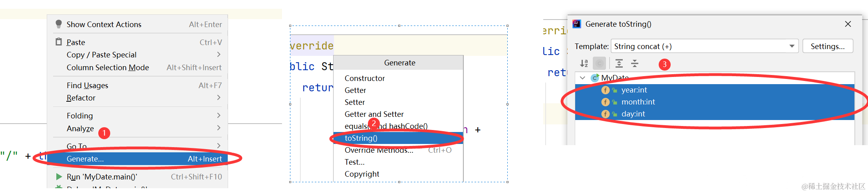Click the Collapse All icon in toolbar
The height and width of the screenshot is (193, 868).
pyautogui.click(x=635, y=63)
